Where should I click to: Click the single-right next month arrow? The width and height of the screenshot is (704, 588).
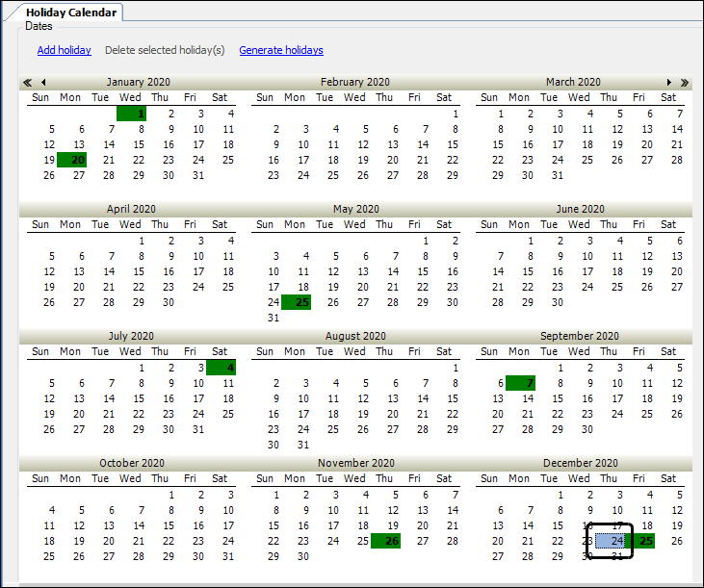pos(669,83)
